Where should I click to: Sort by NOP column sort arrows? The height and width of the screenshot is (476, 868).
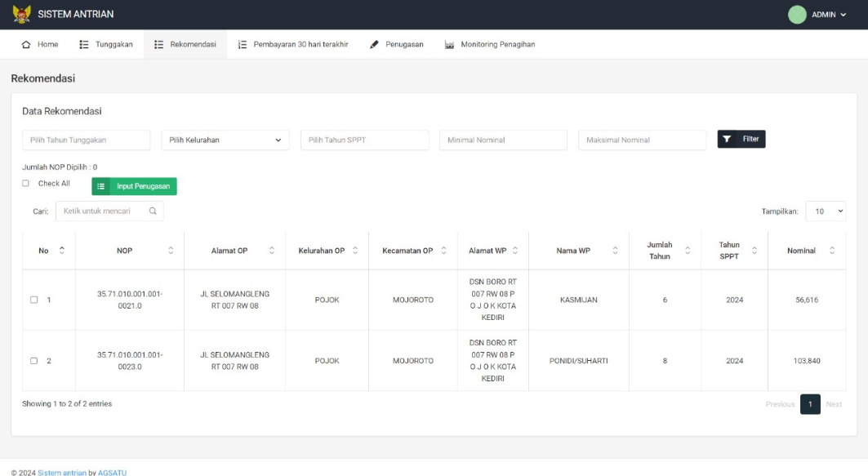pos(171,250)
